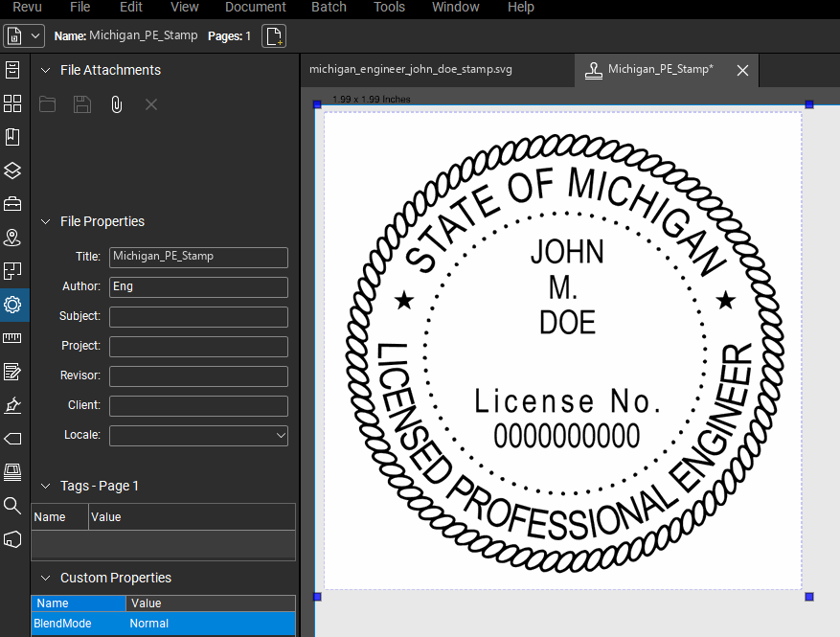Viewport: 840px width, 637px height.
Task: Open the Links tag panel icon
Action: click(x=12, y=439)
